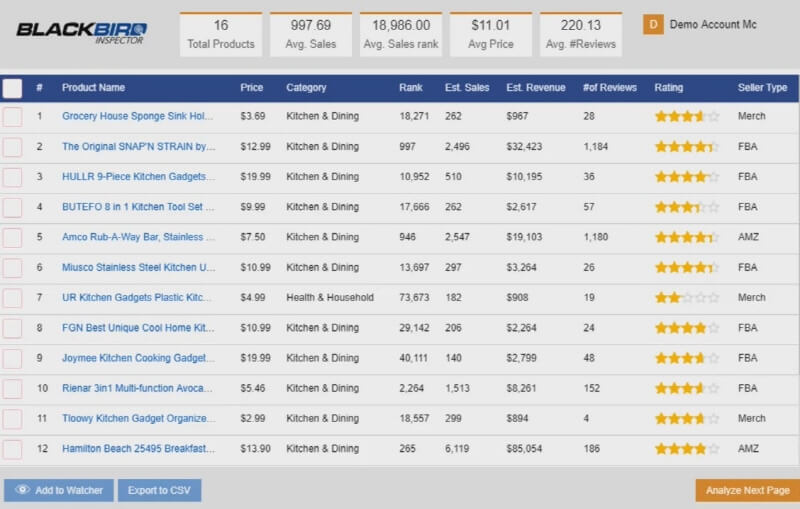Click star rating of BUTEFO 8 in 1 row

(x=687, y=207)
